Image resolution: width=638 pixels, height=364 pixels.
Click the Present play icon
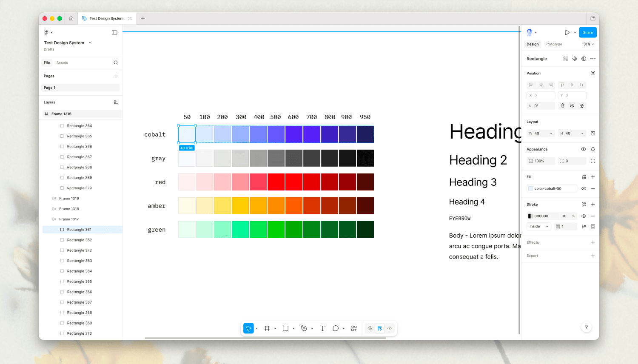tap(567, 32)
